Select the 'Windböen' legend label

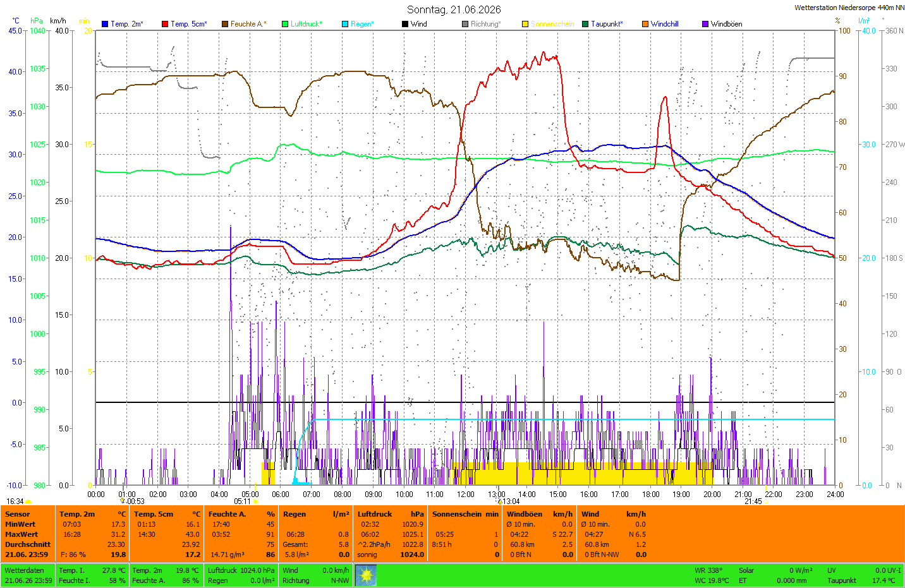coord(727,24)
